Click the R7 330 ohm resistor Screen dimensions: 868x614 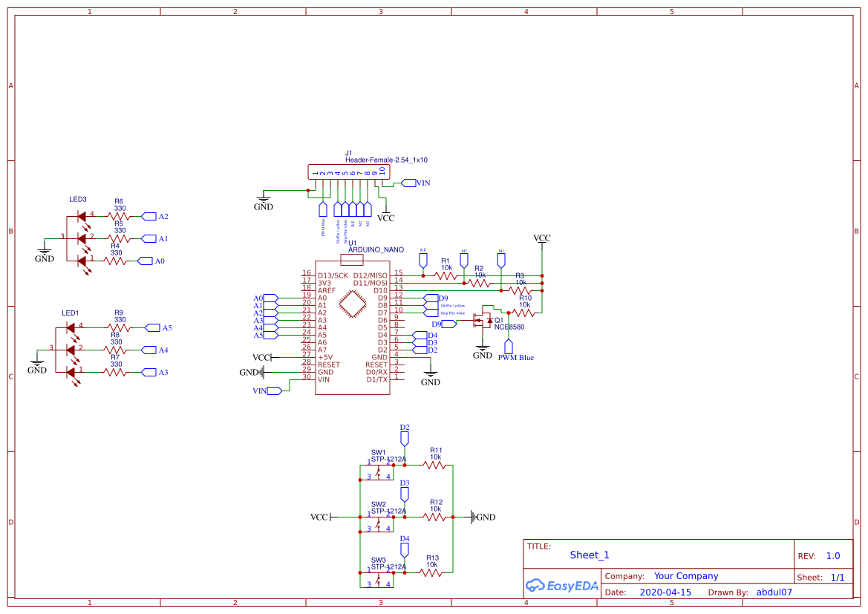pos(115,372)
